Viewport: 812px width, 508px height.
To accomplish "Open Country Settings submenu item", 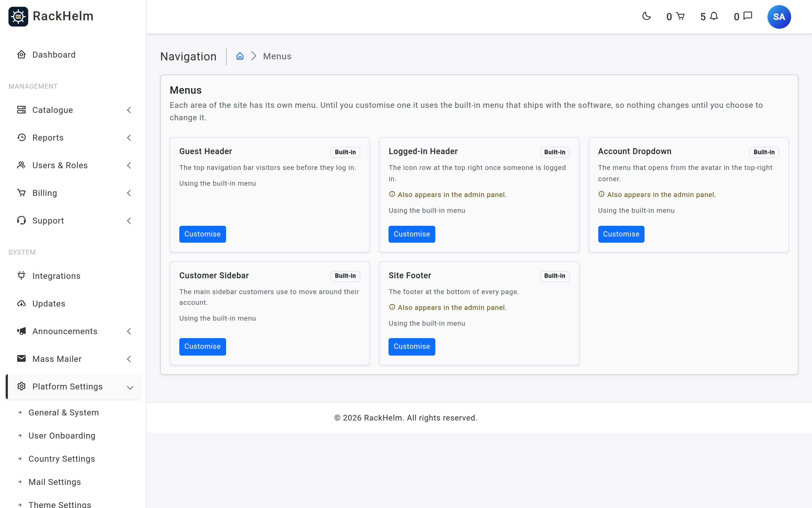I will point(62,459).
